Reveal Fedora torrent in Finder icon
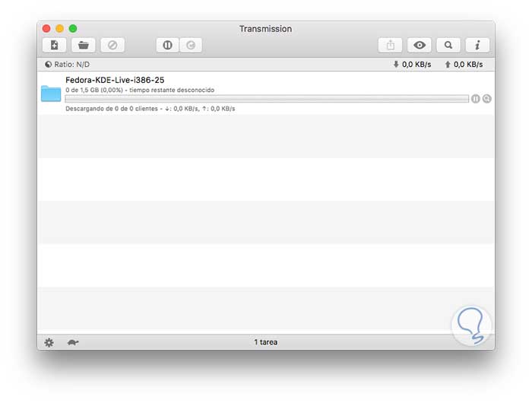This screenshot has height=403, width=532. (487, 99)
